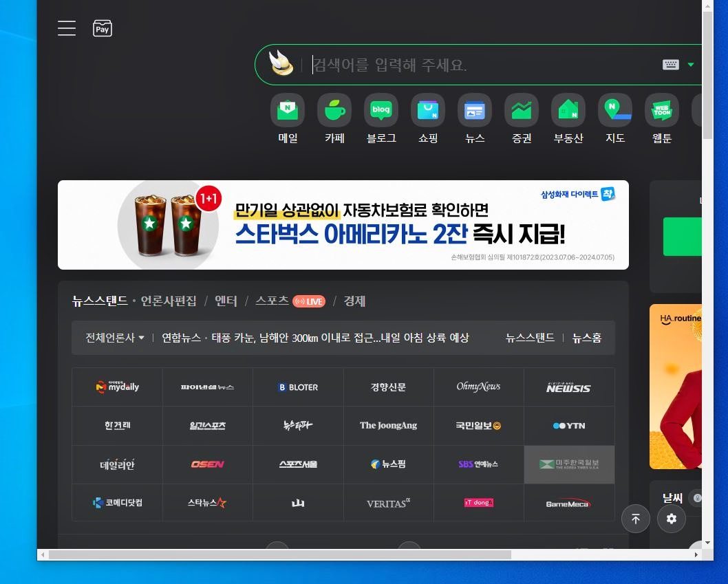Open the settings gear button
This screenshot has height=584, width=728.
(672, 519)
